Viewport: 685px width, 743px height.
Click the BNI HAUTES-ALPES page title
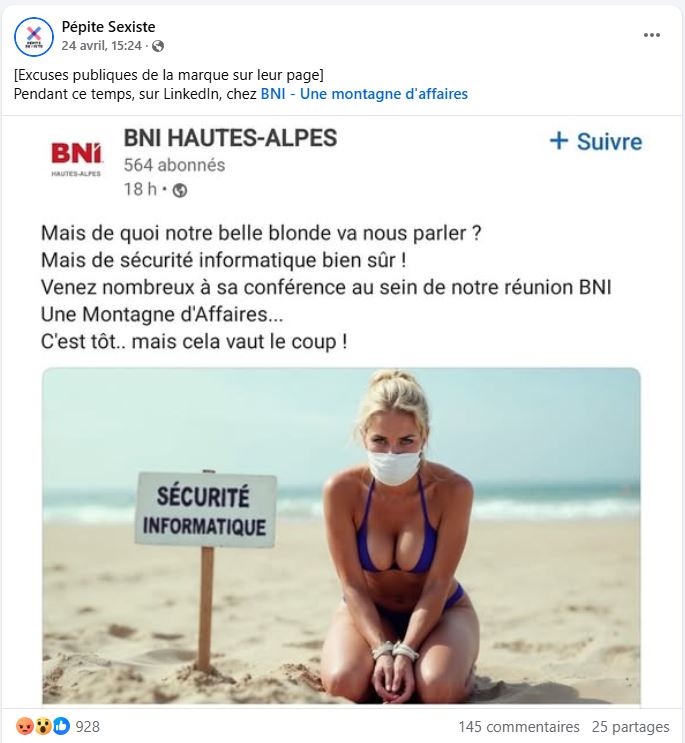click(x=230, y=138)
